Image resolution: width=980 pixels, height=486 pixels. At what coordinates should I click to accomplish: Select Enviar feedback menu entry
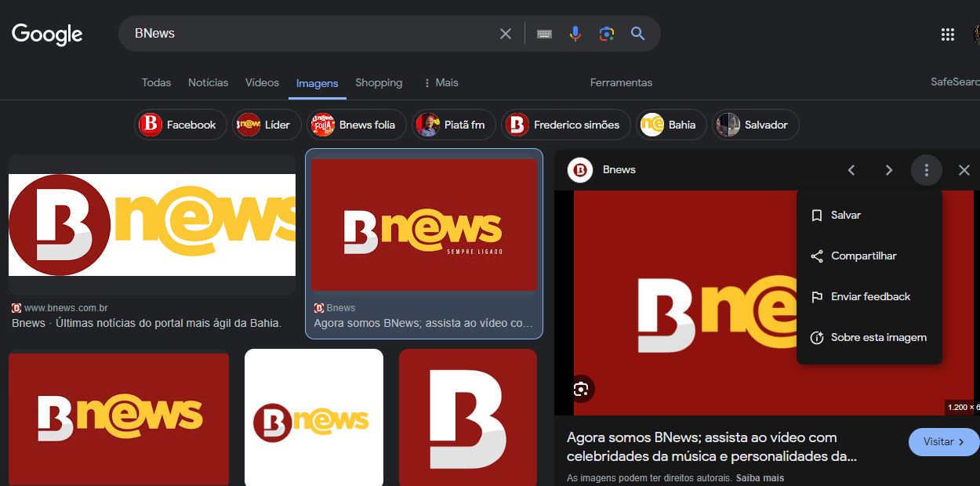(x=869, y=297)
